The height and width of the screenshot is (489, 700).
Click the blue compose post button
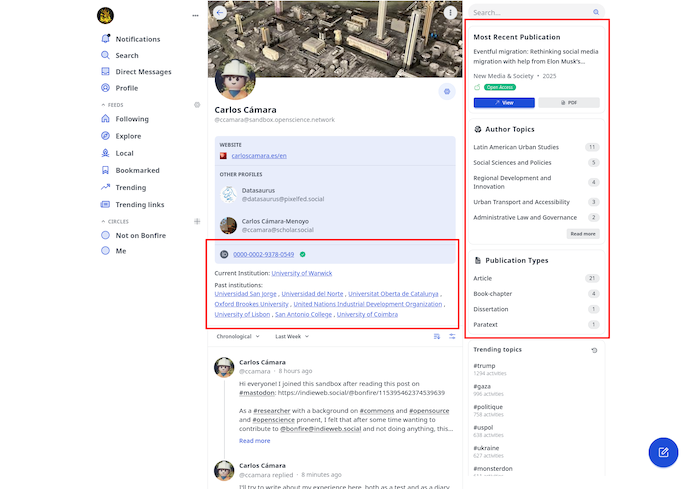[x=662, y=452]
